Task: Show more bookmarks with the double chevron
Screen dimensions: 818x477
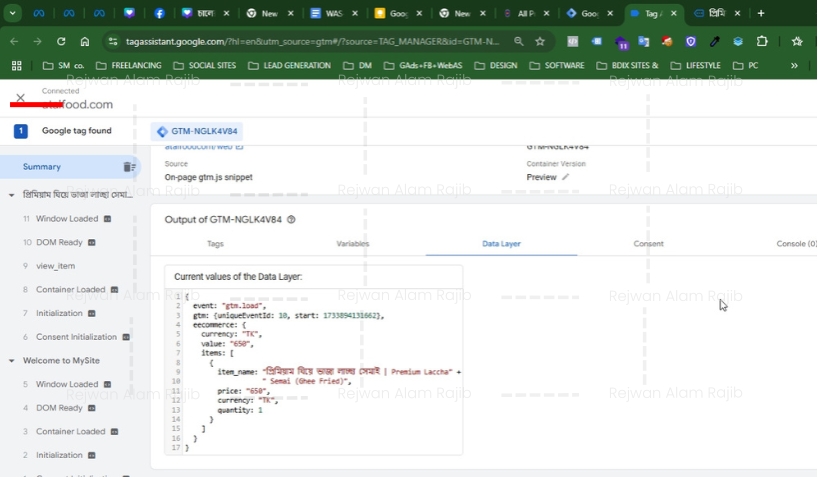Action: coord(794,66)
